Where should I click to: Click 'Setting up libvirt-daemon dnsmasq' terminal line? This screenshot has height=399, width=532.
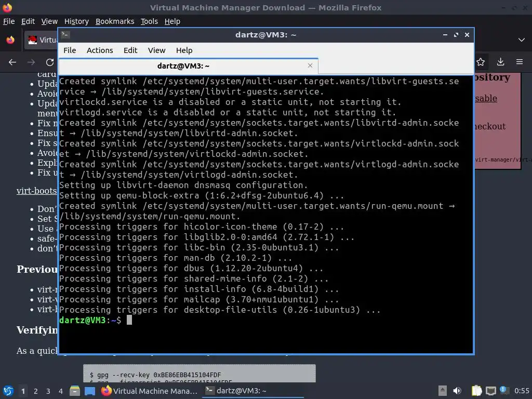point(183,185)
